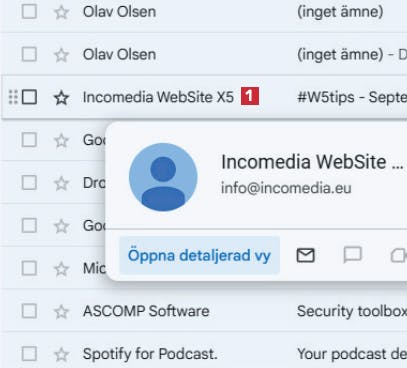Viewport: 407px width, 368px height.
Task: Open the Öppna detaljerad vy button
Action: tap(199, 256)
